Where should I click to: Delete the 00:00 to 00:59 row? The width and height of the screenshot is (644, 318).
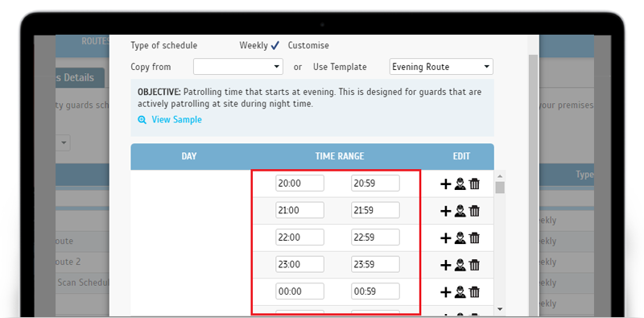pos(474,292)
